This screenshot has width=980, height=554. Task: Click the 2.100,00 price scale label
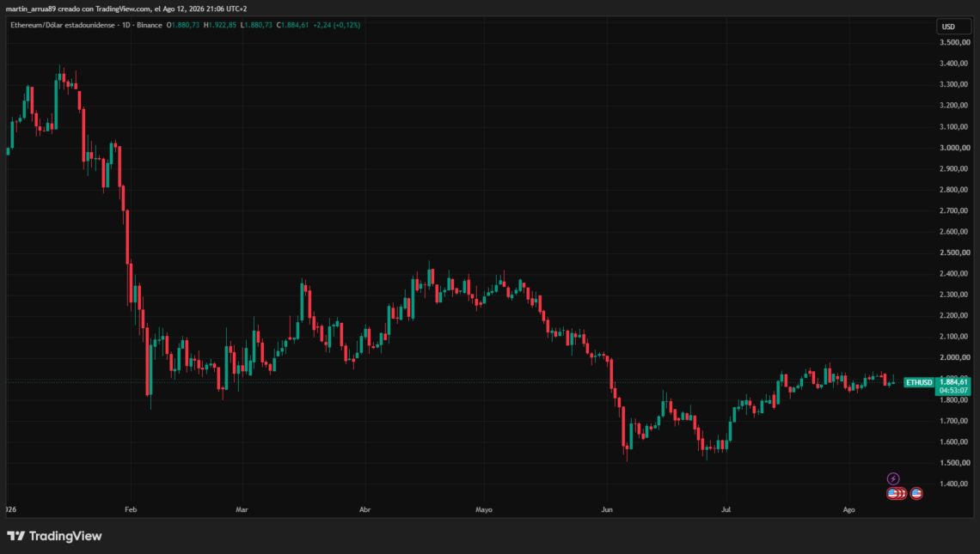coord(954,337)
